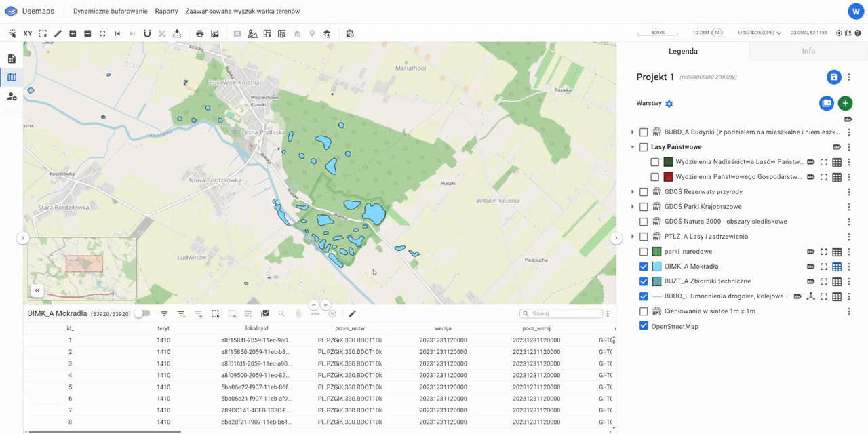The width and height of the screenshot is (868, 434).
Task: Expand the GDOŚ Rezerwaty przyrody layer
Action: click(633, 192)
